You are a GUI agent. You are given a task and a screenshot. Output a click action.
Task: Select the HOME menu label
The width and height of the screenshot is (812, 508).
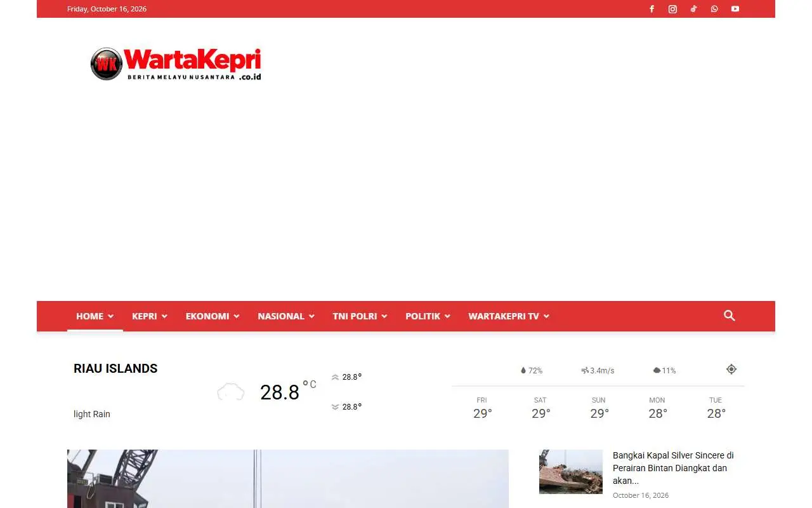(89, 316)
